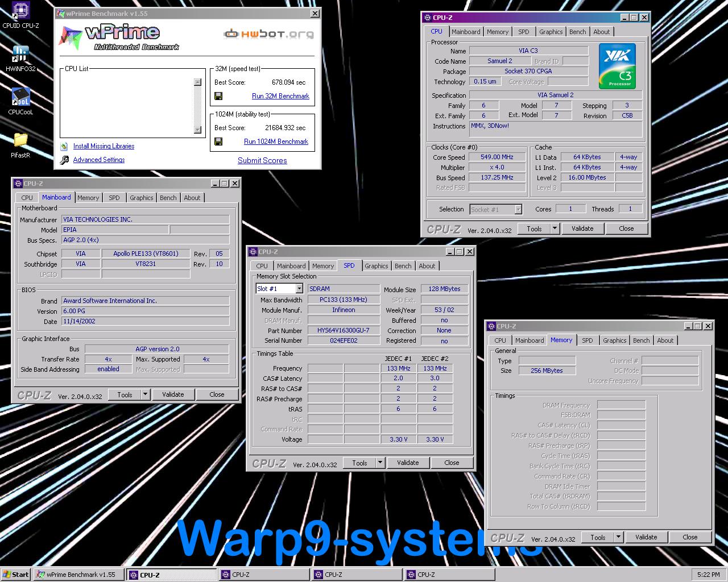
Task: Click Tools button in SPD window
Action: pyautogui.click(x=360, y=463)
